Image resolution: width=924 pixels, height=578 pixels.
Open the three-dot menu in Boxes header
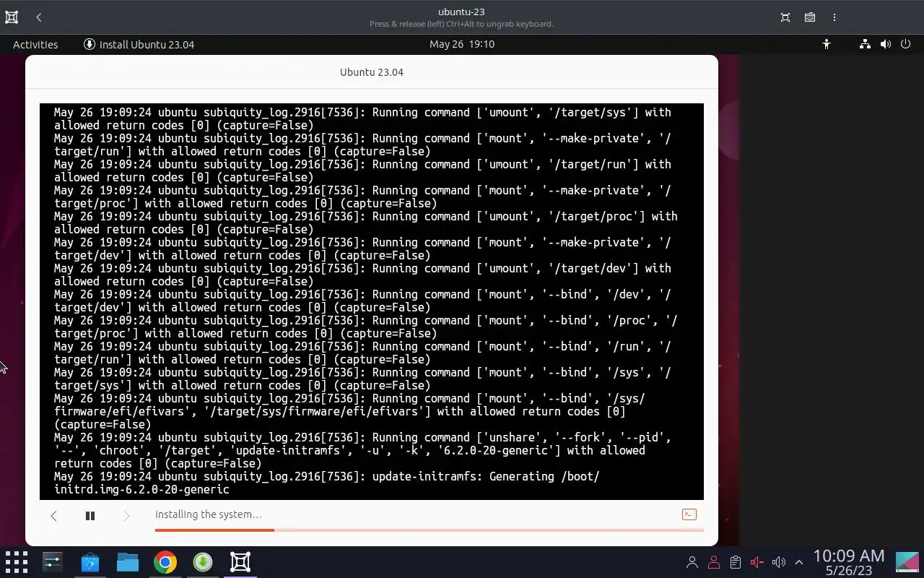pyautogui.click(x=834, y=17)
